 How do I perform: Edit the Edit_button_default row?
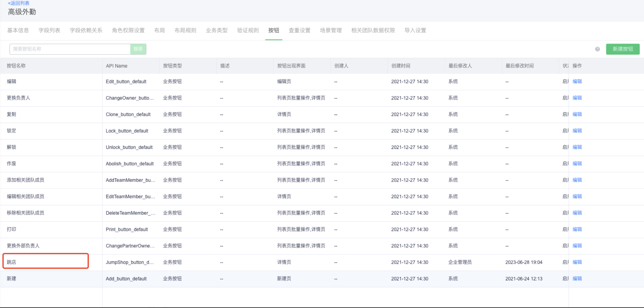click(x=577, y=81)
